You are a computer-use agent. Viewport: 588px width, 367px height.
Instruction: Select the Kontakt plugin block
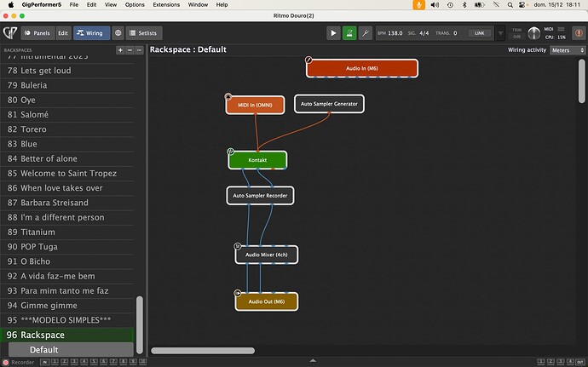(x=257, y=160)
